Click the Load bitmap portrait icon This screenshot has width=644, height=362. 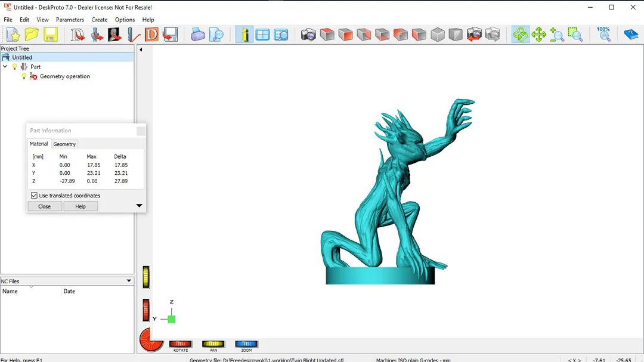(x=114, y=35)
